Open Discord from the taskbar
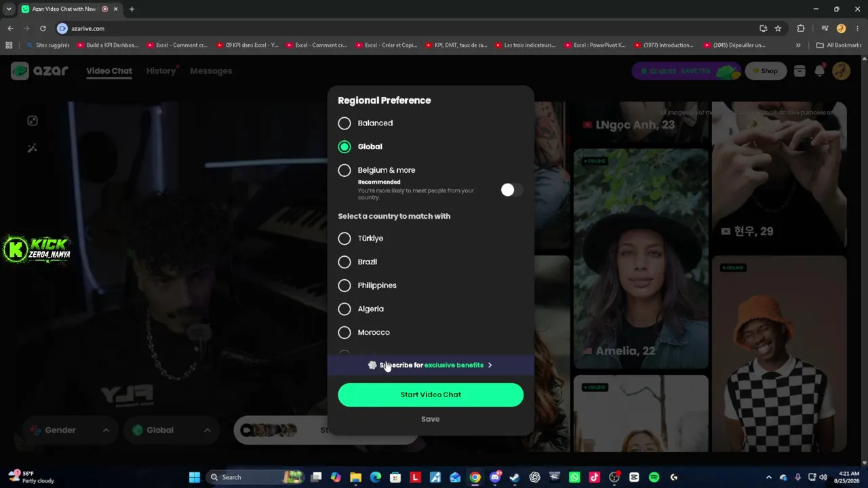The height and width of the screenshot is (488, 868). [x=495, y=477]
